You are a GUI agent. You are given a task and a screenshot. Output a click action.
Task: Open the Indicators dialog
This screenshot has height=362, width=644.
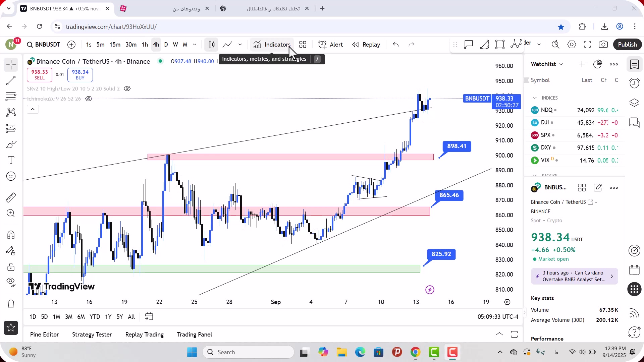272,45
